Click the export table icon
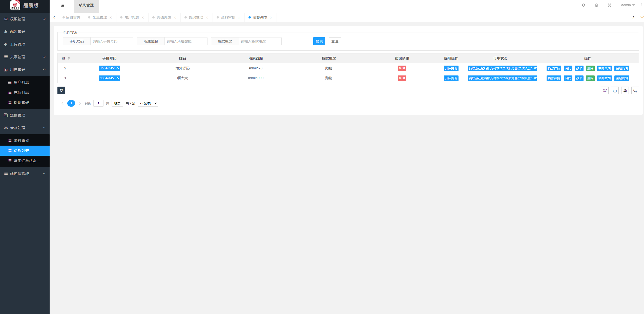The image size is (644, 314). click(x=625, y=91)
